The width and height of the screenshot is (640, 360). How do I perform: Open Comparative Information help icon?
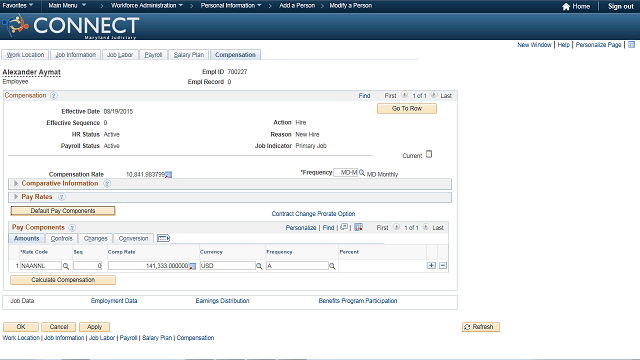[x=107, y=184]
